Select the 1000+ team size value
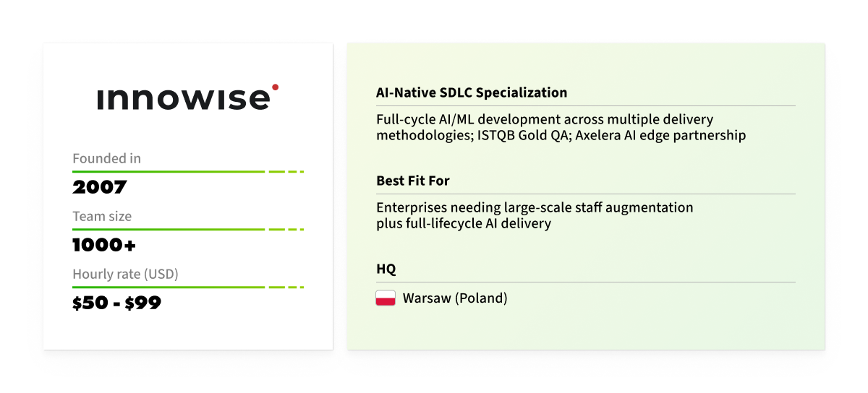 (104, 246)
